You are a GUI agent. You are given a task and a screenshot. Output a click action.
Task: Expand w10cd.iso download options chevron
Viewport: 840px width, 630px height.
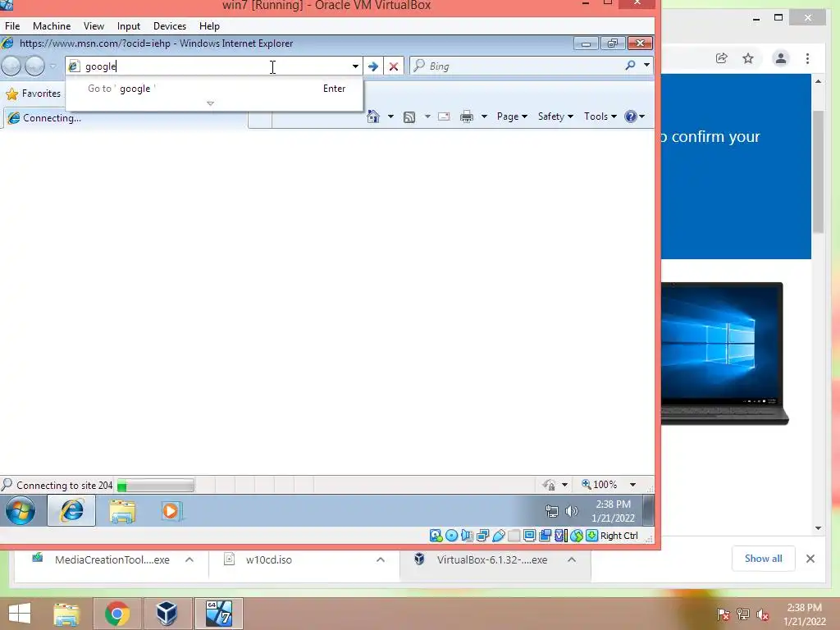tap(381, 559)
